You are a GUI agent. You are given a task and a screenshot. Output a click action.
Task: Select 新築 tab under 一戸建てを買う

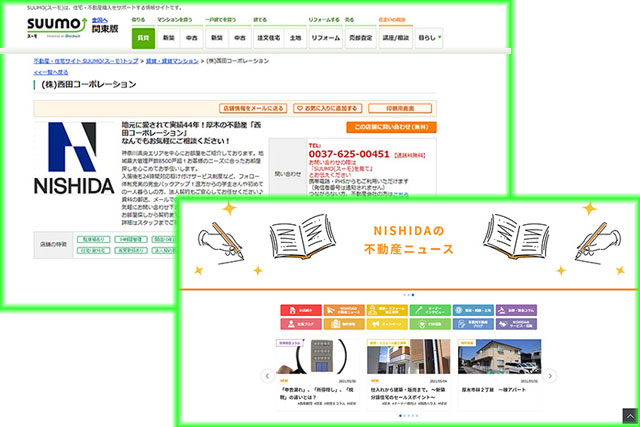217,38
